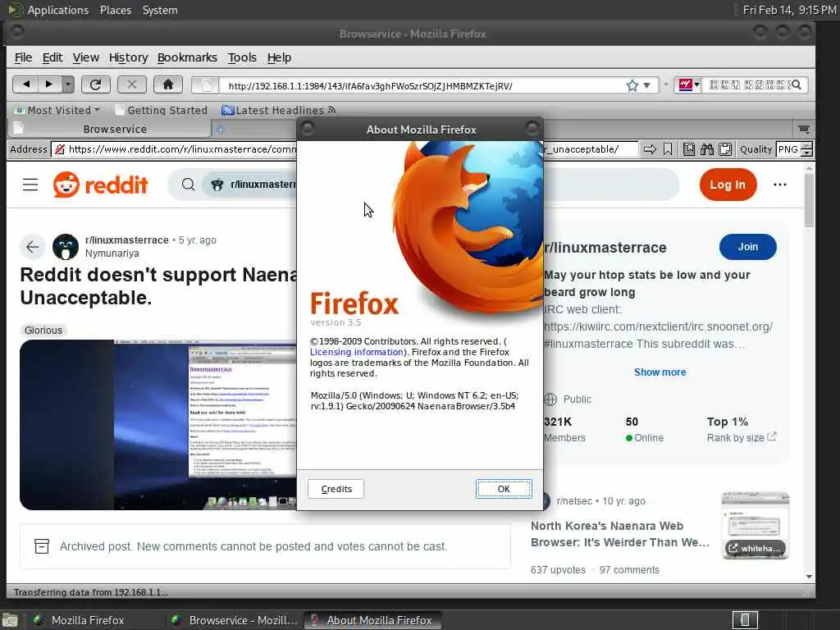Click the Reddit search magnifier icon

[188, 185]
